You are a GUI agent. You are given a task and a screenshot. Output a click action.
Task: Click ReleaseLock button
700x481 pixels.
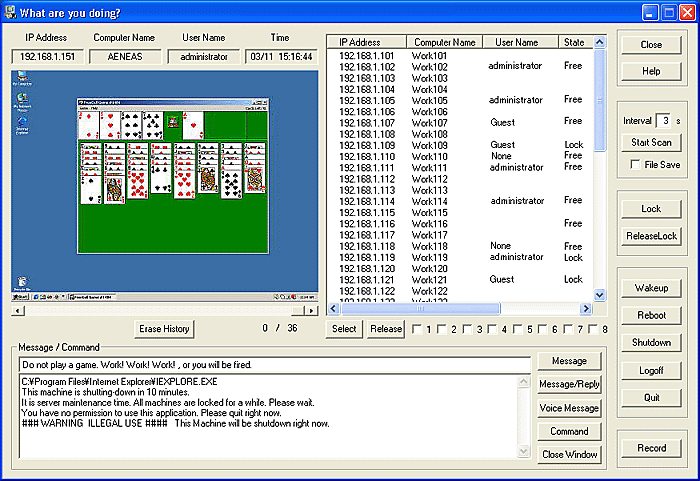[x=651, y=236]
